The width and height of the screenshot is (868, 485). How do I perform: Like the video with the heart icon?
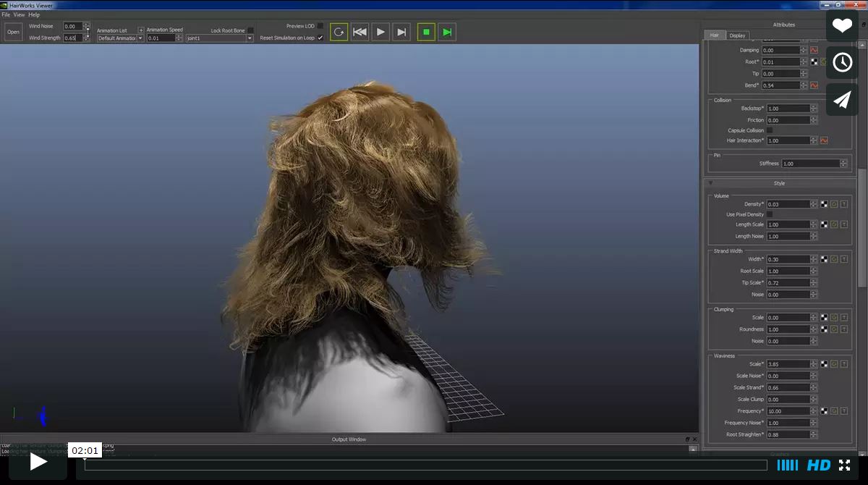pyautogui.click(x=842, y=25)
